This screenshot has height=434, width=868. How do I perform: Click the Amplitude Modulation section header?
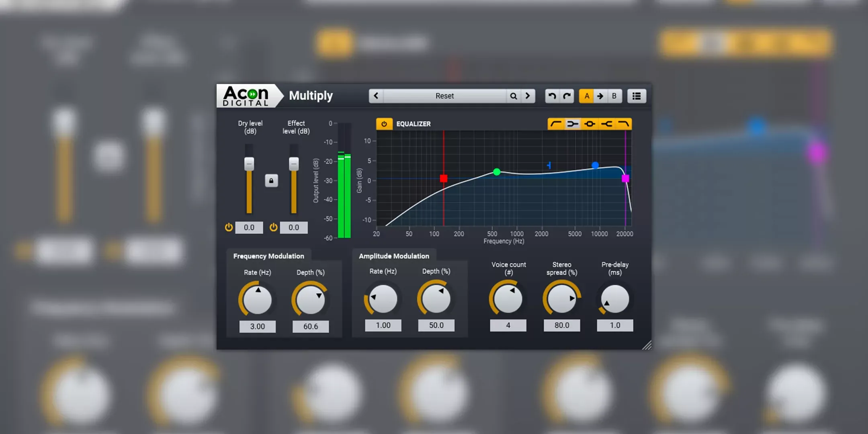(x=394, y=256)
